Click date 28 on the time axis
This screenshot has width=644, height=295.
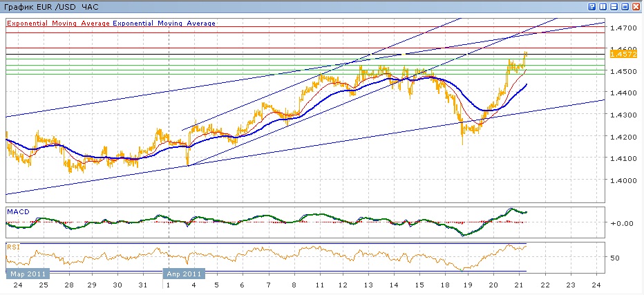click(69, 285)
